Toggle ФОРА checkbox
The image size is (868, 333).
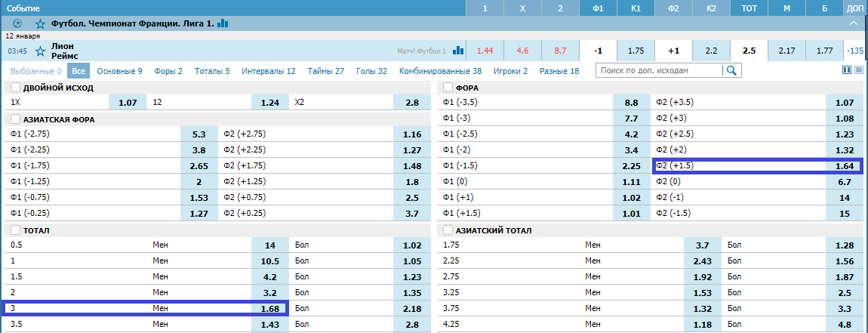click(448, 88)
